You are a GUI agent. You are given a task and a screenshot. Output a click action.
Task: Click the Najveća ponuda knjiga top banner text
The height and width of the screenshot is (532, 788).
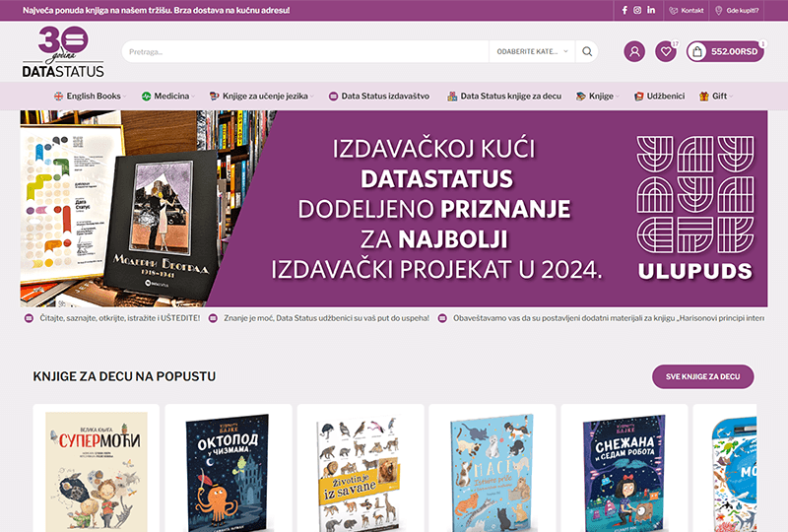coord(156,10)
